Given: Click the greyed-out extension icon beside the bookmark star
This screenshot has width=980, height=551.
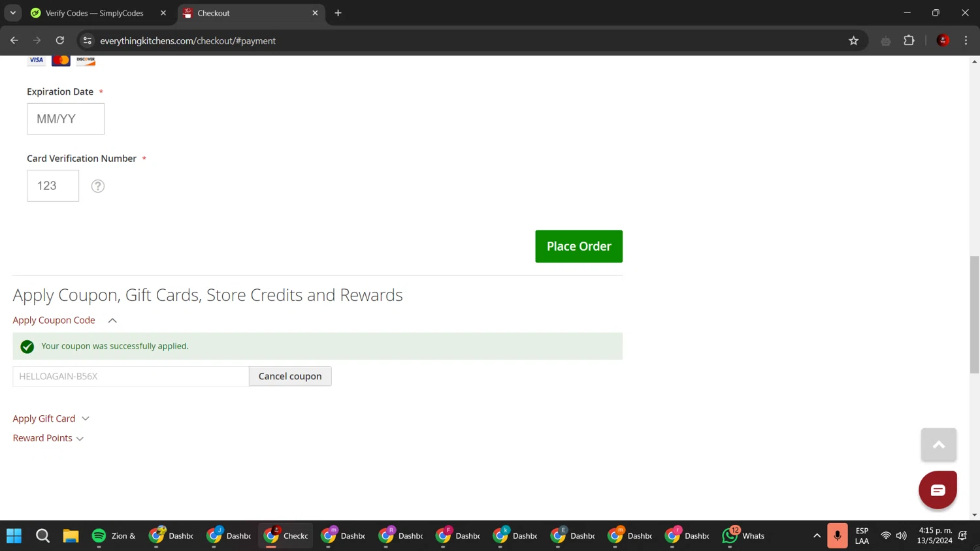Looking at the screenshot, I should (x=886, y=41).
